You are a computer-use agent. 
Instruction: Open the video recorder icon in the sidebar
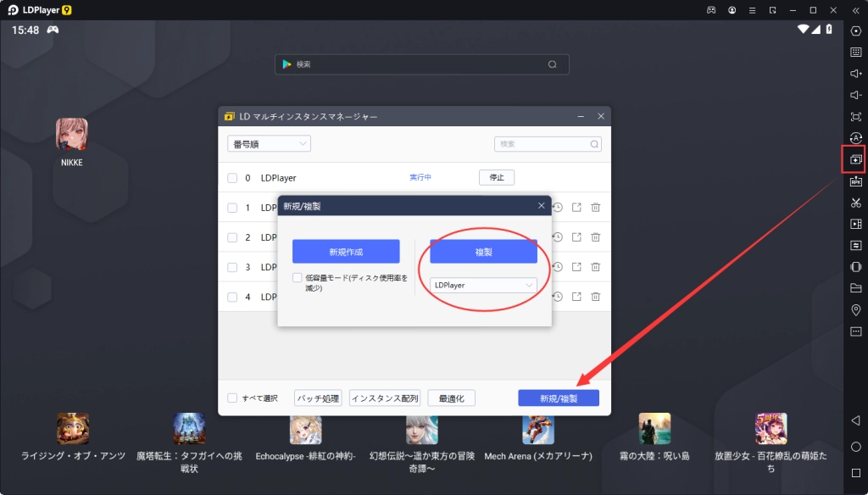pyautogui.click(x=856, y=225)
